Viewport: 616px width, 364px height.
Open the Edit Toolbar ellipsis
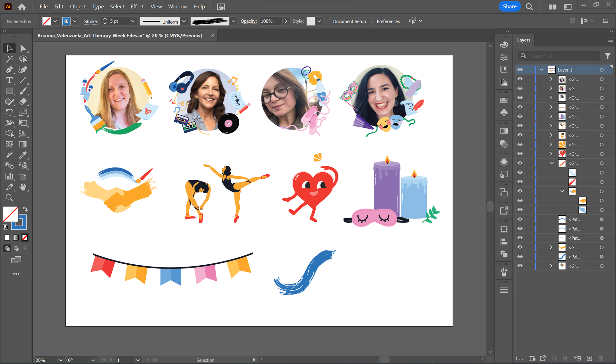[x=16, y=274]
